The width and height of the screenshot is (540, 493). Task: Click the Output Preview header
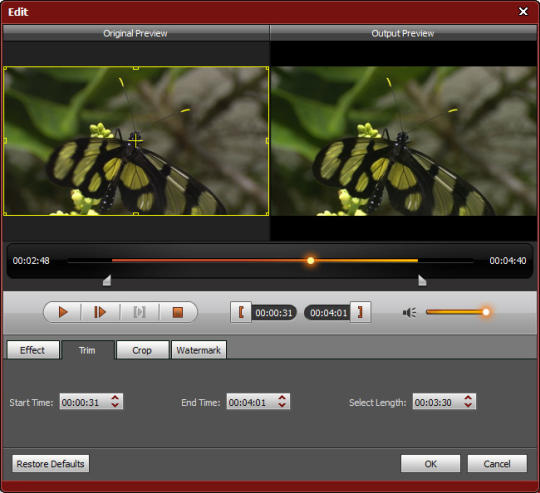coord(403,33)
